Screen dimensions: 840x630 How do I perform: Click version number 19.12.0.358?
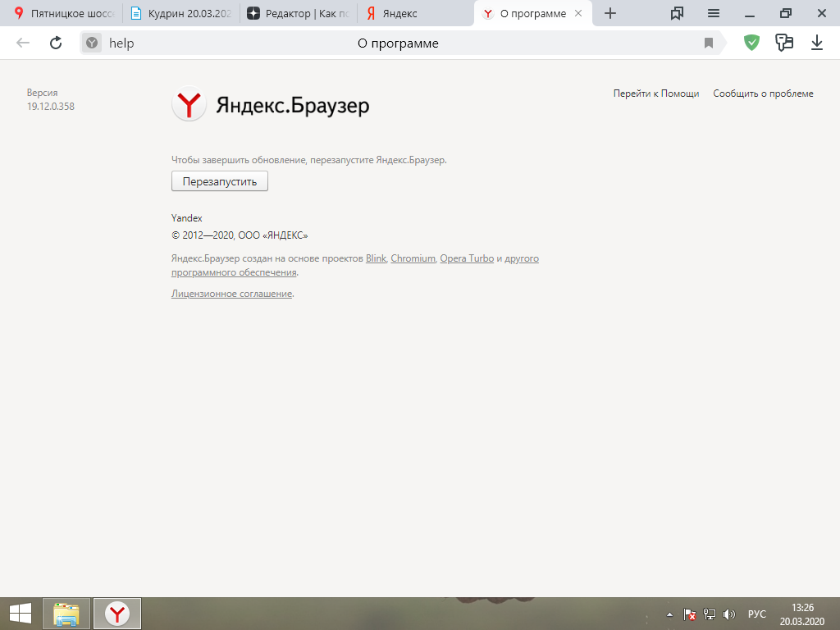[x=51, y=107]
